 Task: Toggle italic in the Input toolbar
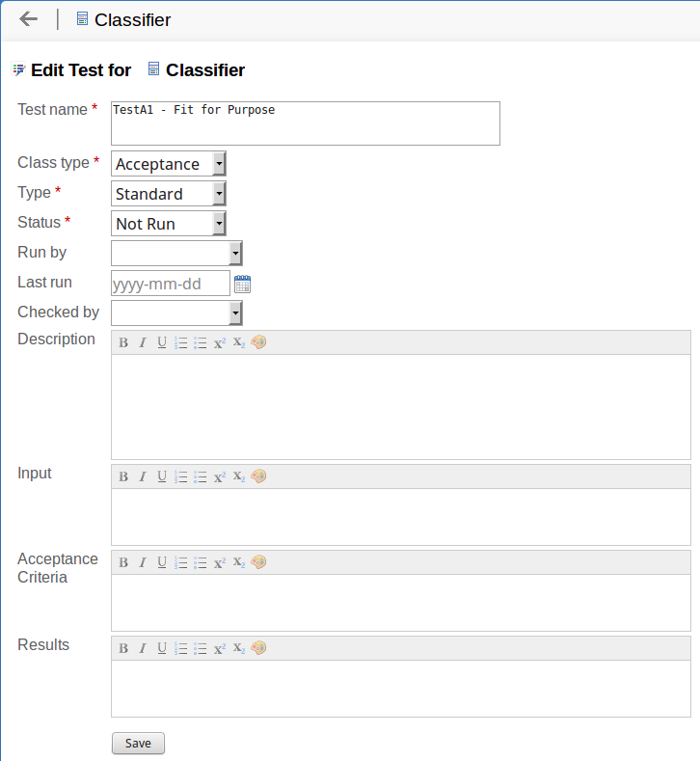[143, 476]
